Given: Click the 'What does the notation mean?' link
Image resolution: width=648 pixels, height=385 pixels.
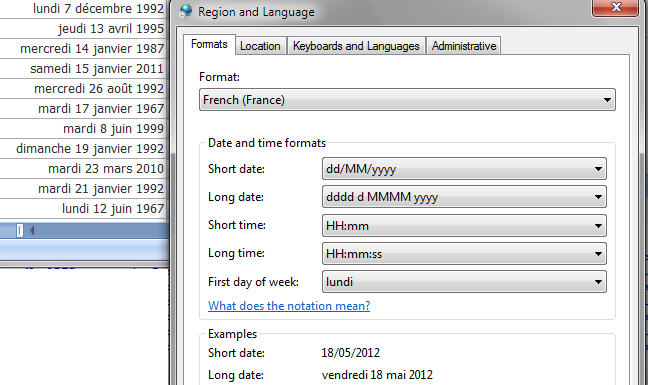Looking at the screenshot, I should coord(289,306).
